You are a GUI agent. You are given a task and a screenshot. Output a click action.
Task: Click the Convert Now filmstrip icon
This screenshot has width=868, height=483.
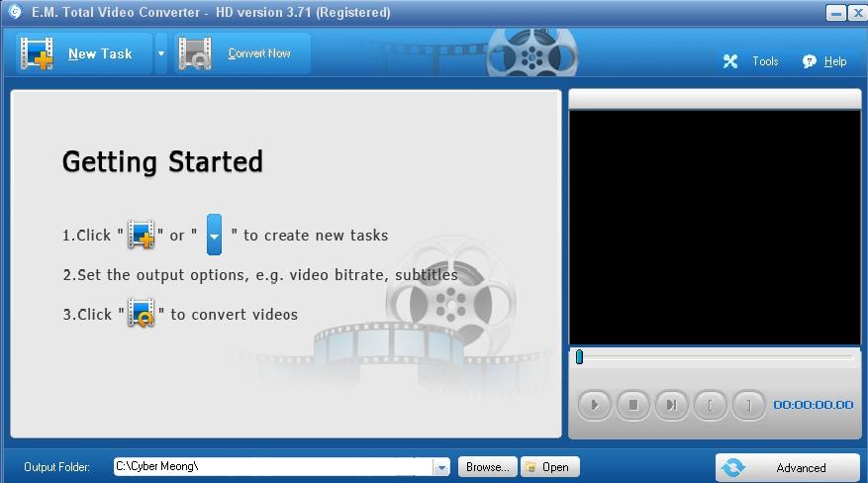[195, 53]
